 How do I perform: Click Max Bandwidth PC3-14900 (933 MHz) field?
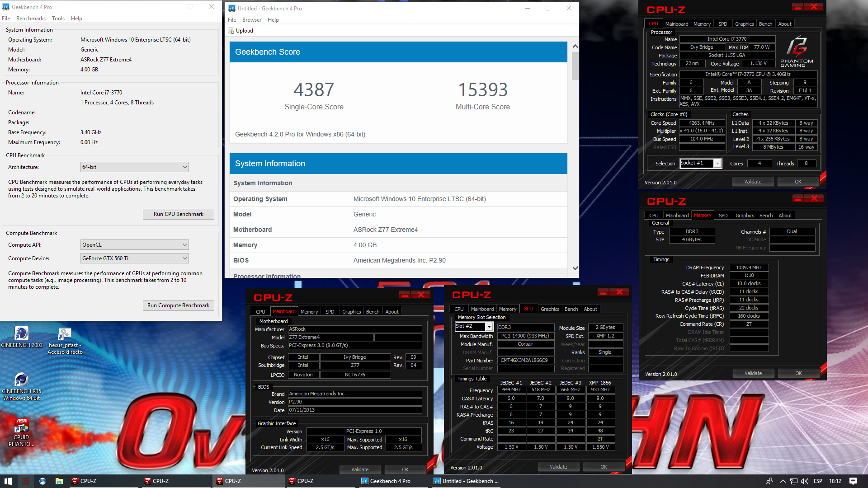click(x=526, y=336)
